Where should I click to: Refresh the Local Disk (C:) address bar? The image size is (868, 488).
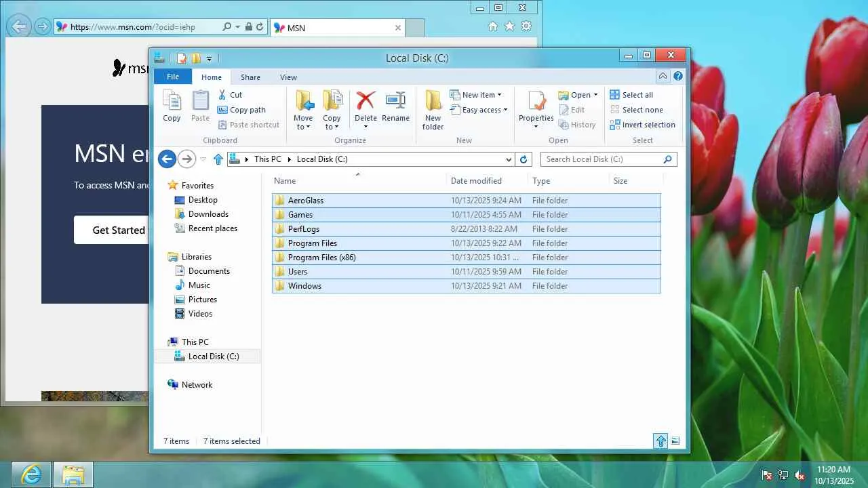[x=523, y=159]
